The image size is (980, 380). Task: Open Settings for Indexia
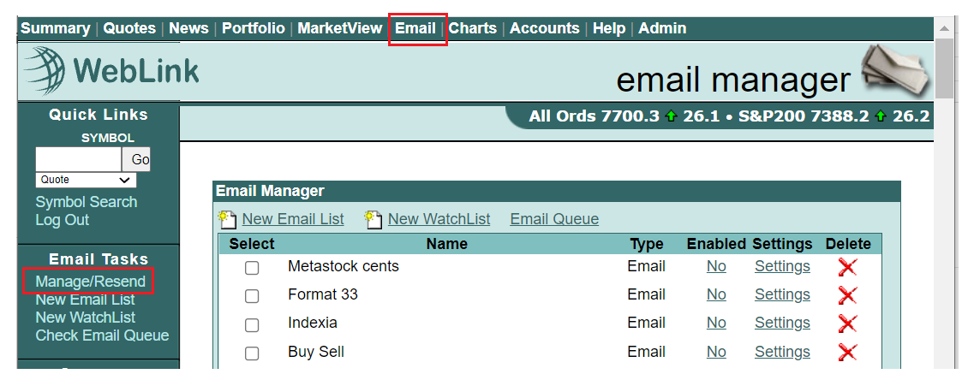click(782, 324)
